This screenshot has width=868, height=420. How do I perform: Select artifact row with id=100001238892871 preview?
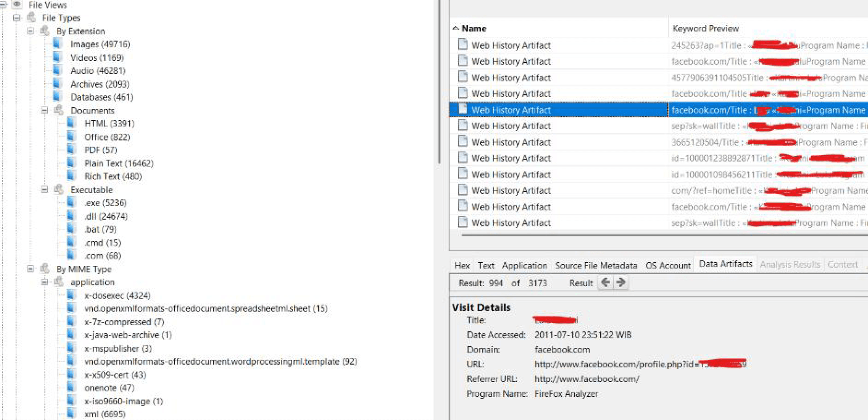pyautogui.click(x=659, y=158)
